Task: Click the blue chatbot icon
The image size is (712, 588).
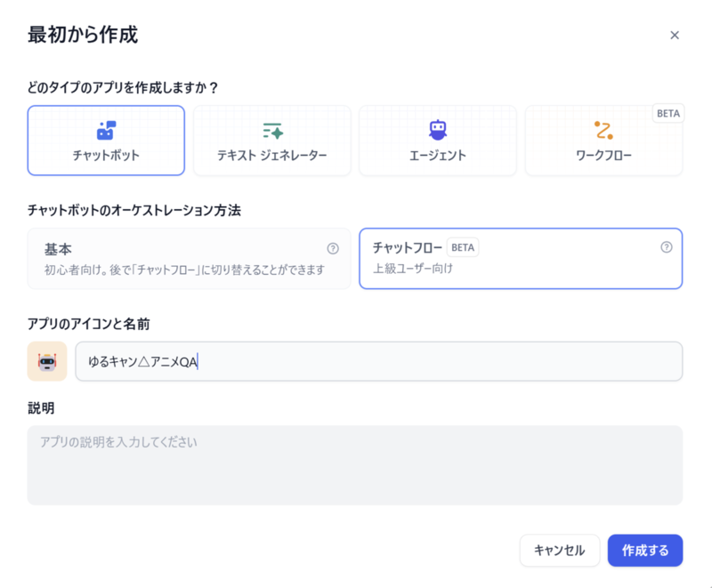Action: [x=106, y=130]
